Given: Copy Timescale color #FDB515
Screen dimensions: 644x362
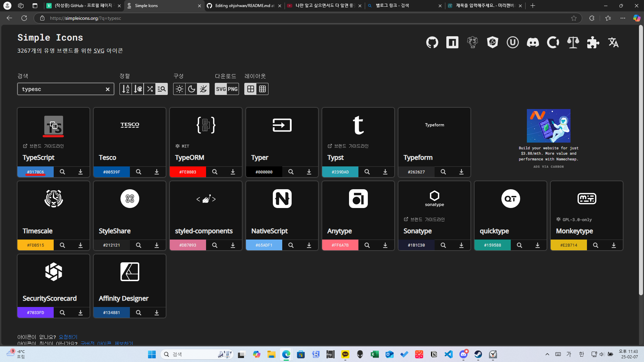Looking at the screenshot, I should coord(36,245).
